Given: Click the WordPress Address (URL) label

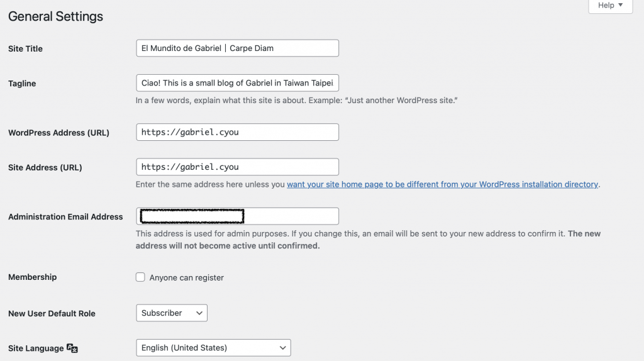Looking at the screenshot, I should (x=58, y=133).
